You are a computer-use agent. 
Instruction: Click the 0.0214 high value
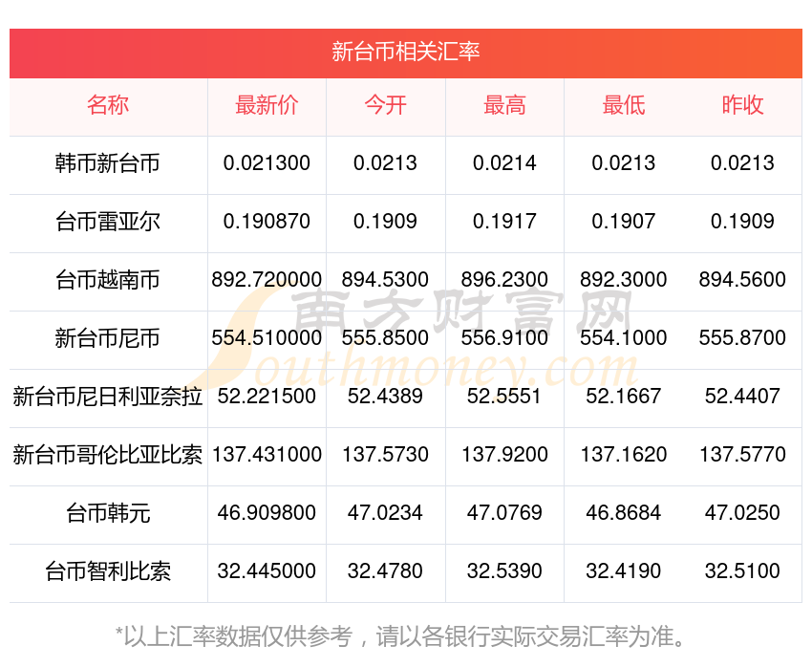point(504,163)
